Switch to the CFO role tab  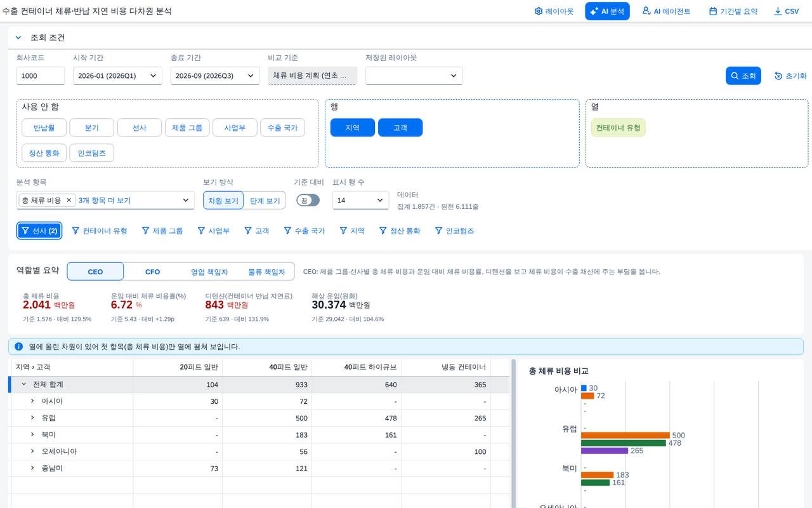pyautogui.click(x=152, y=272)
